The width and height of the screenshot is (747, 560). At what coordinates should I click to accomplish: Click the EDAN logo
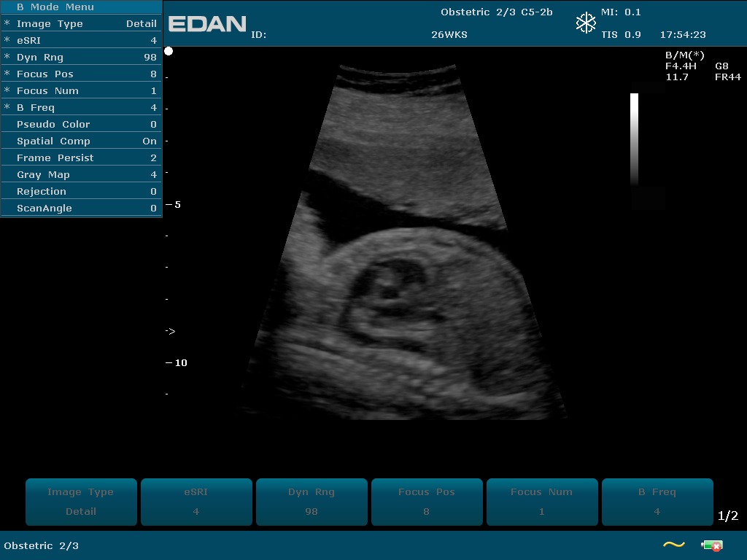point(207,24)
